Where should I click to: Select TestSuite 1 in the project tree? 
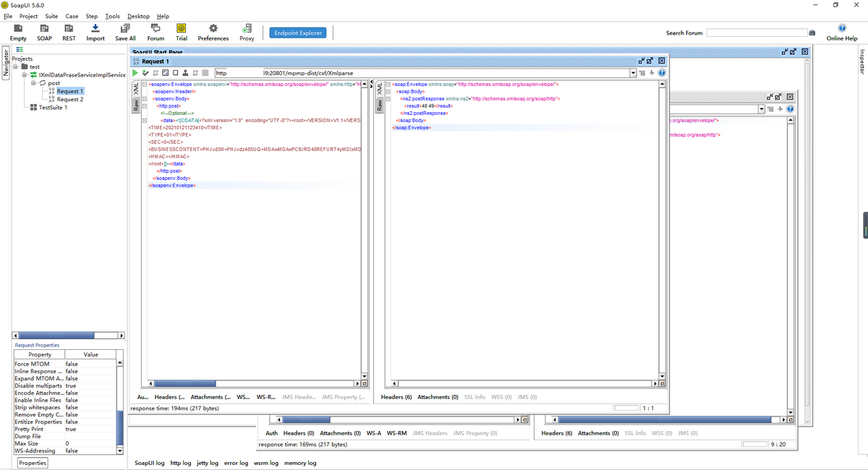click(54, 108)
